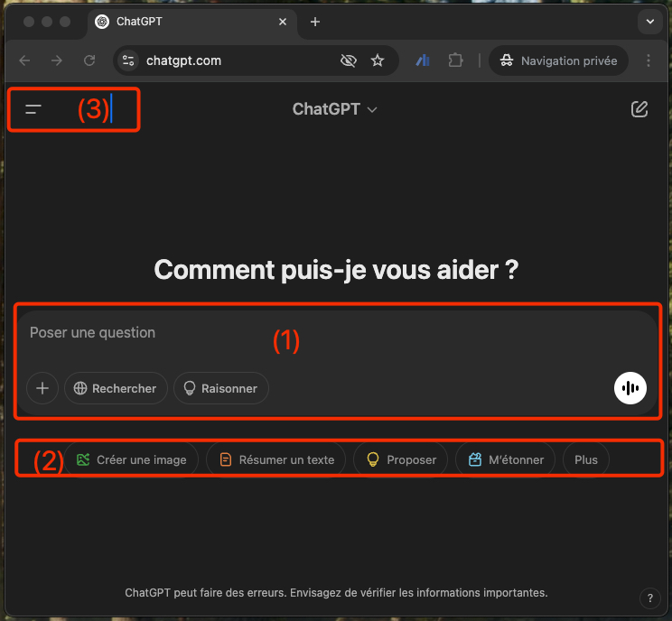Click the plus attachment button in the prompt box
Screen dimensions: 672x621
tap(42, 388)
